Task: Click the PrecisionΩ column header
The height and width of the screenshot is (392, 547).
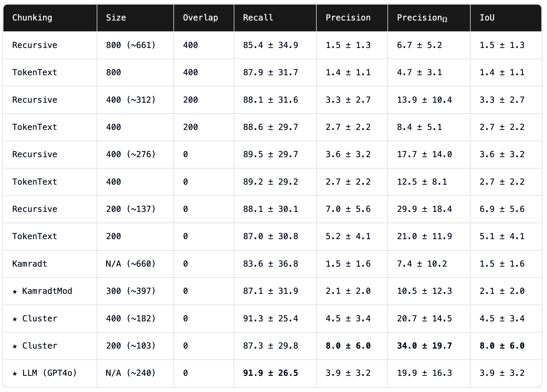Action: pos(422,18)
